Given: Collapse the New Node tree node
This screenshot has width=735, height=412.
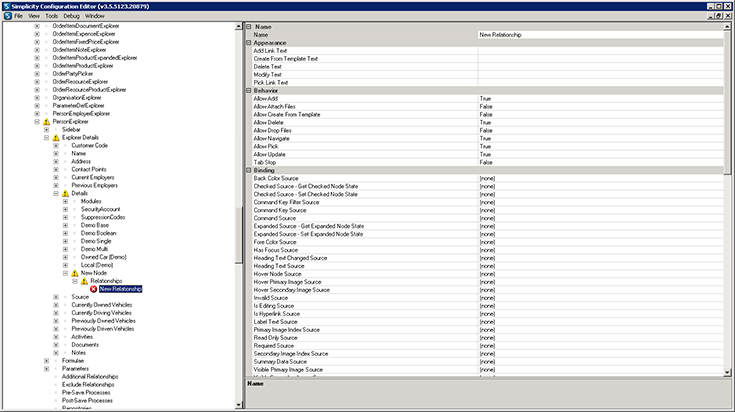Looking at the screenshot, I should (x=65, y=273).
